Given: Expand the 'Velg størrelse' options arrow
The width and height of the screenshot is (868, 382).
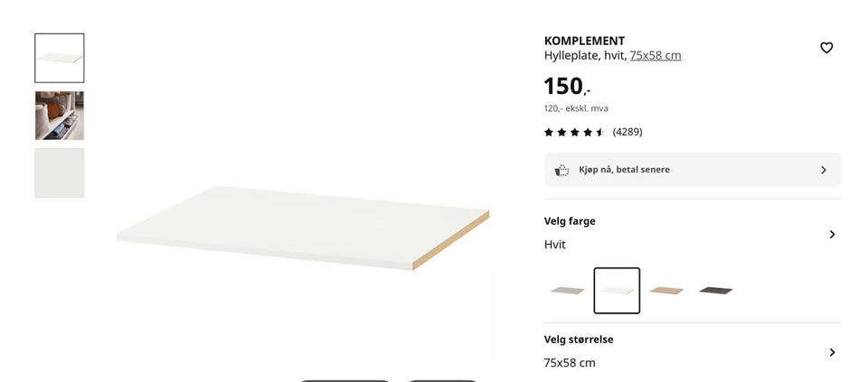Looking at the screenshot, I should point(832,352).
